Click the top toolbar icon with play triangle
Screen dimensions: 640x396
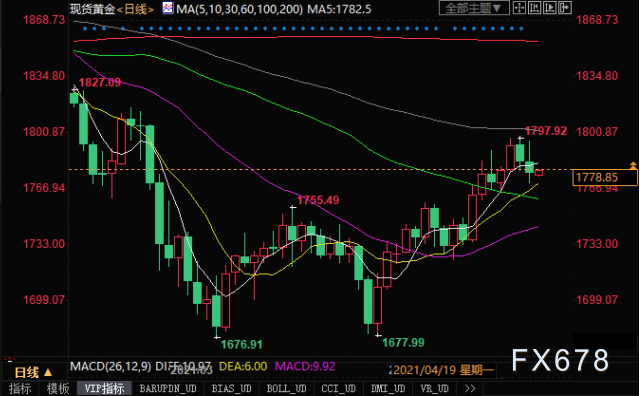pos(549,8)
